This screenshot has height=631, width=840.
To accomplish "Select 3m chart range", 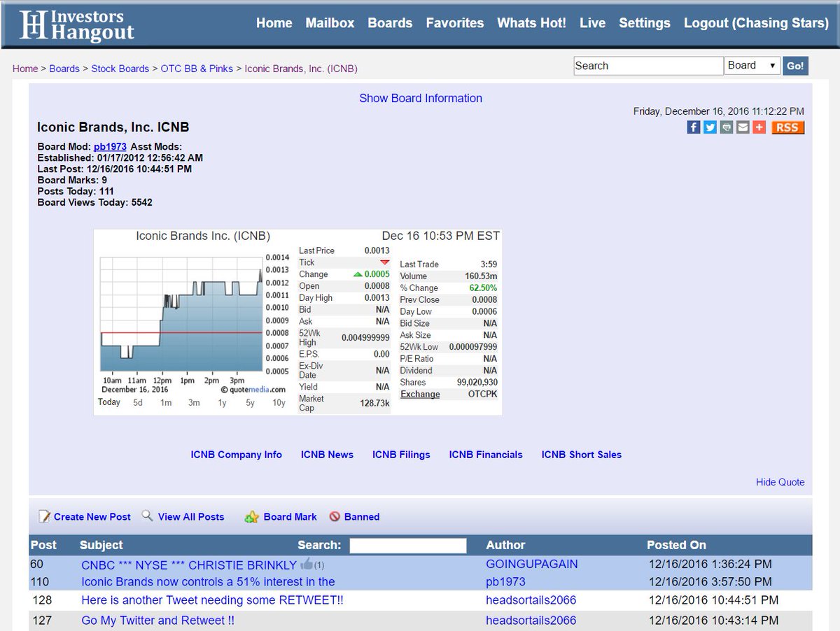I will [194, 403].
